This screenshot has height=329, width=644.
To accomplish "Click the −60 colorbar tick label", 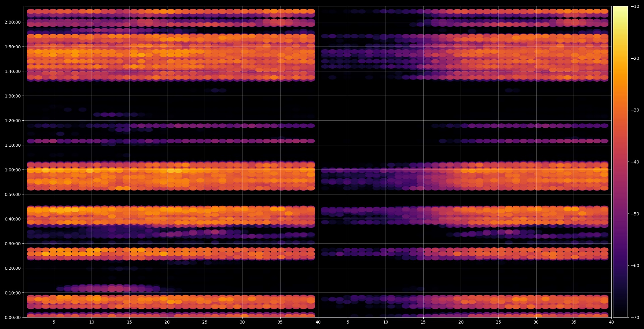I will pyautogui.click(x=635, y=266).
